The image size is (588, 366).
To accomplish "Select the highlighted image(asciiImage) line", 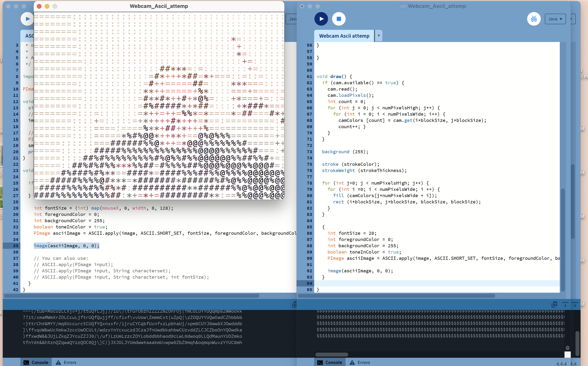I will 66,246.
